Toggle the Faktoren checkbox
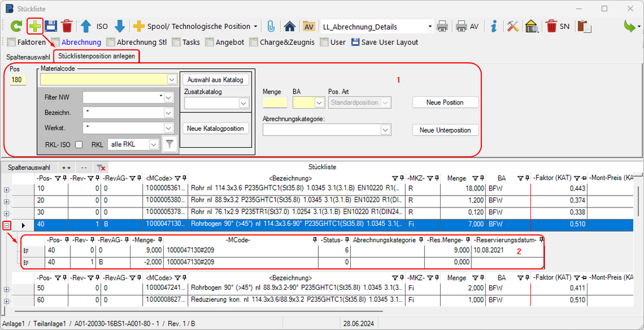 (11, 42)
